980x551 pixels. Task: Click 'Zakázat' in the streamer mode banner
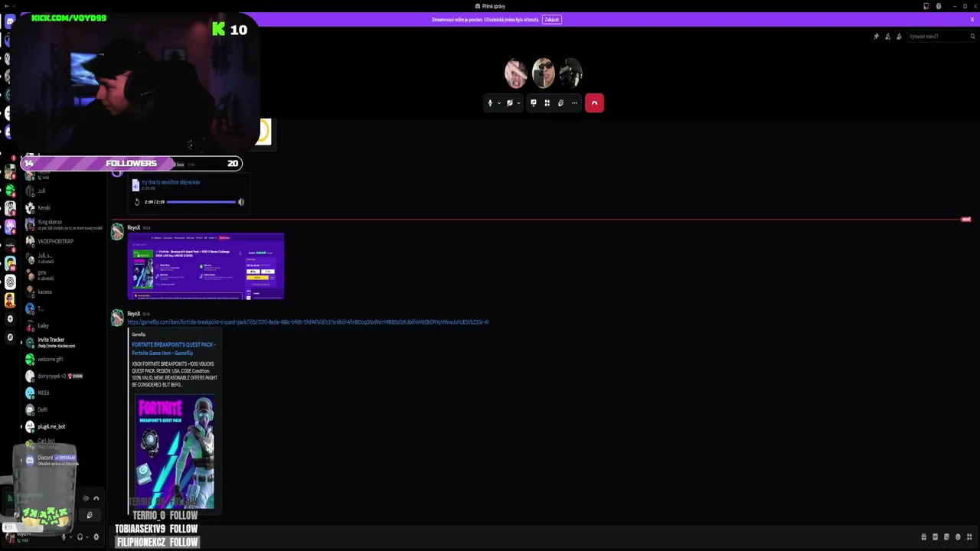coord(551,19)
